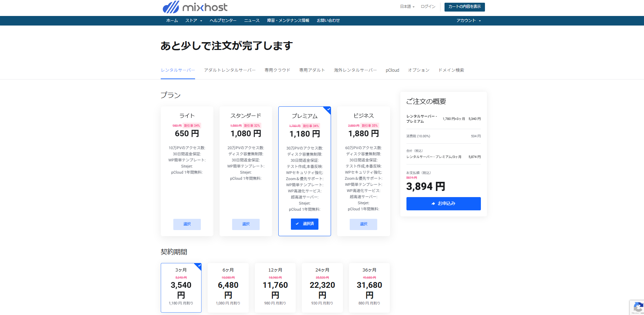Select the スタンダード plan button
The height and width of the screenshot is (315, 644).
coord(246,224)
